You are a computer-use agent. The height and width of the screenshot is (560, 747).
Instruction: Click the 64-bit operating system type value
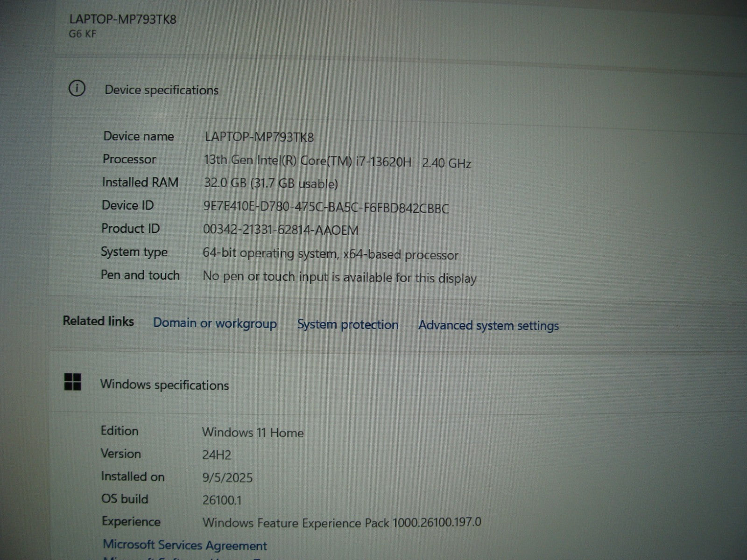[x=330, y=254]
